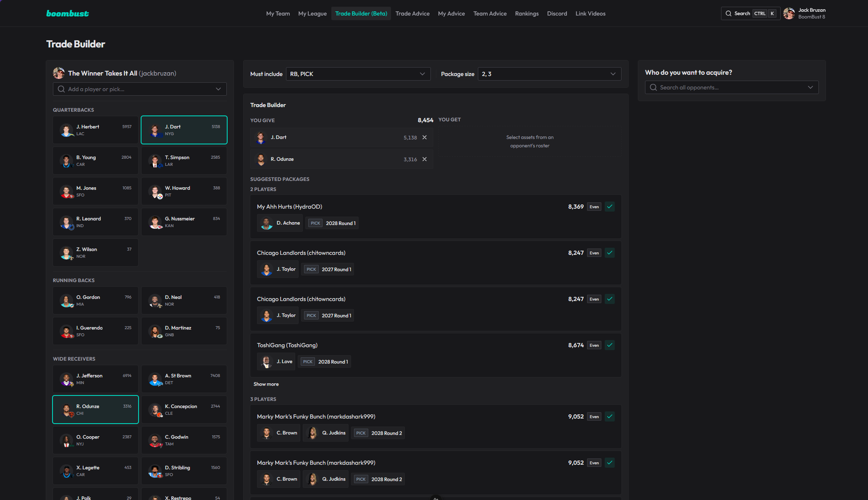Click in Search all opponents field
This screenshot has height=500, width=868.
pos(732,87)
